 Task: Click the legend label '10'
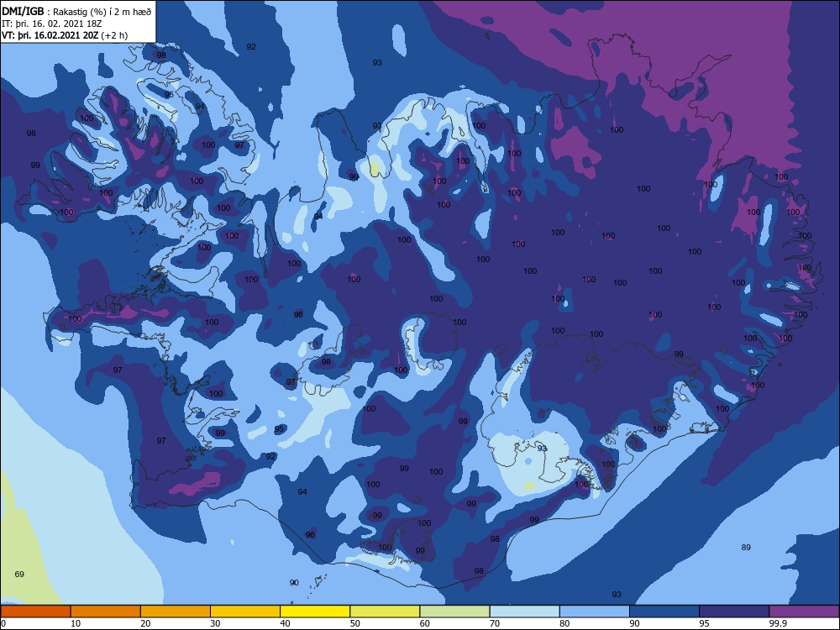(76, 623)
